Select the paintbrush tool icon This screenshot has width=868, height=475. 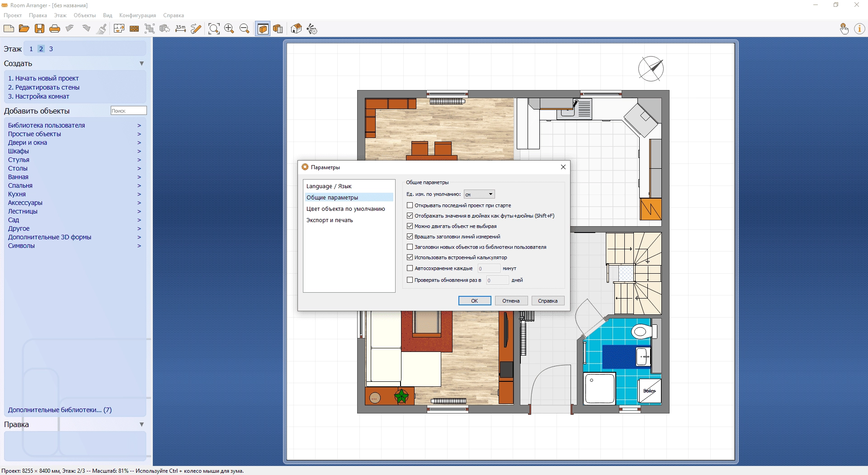pos(102,29)
